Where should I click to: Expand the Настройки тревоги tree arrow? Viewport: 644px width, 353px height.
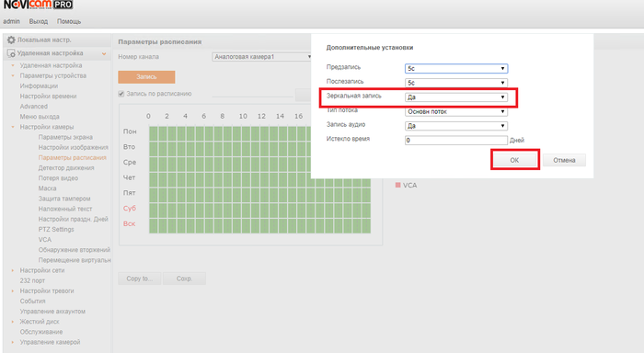click(13, 291)
